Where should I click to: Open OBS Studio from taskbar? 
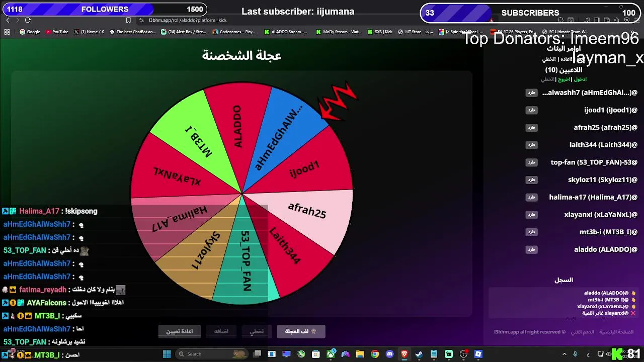(463, 354)
